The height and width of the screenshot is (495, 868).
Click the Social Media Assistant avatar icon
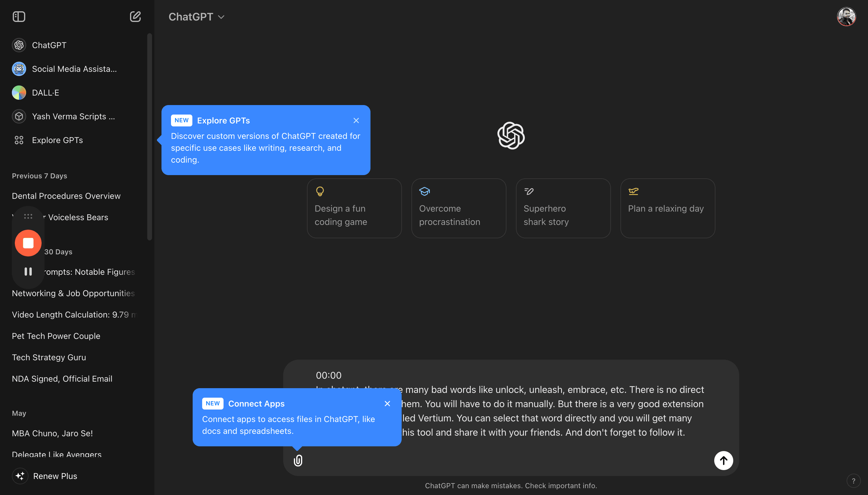[x=19, y=69]
